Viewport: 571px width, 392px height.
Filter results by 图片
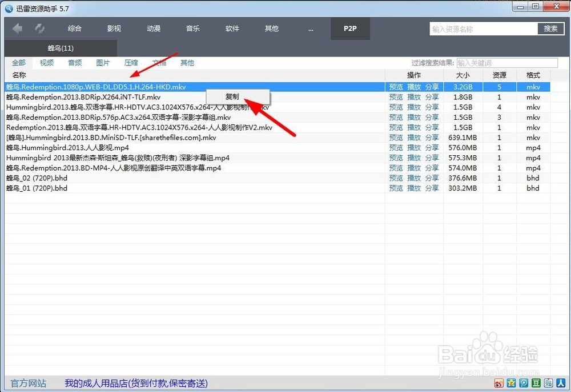(103, 63)
